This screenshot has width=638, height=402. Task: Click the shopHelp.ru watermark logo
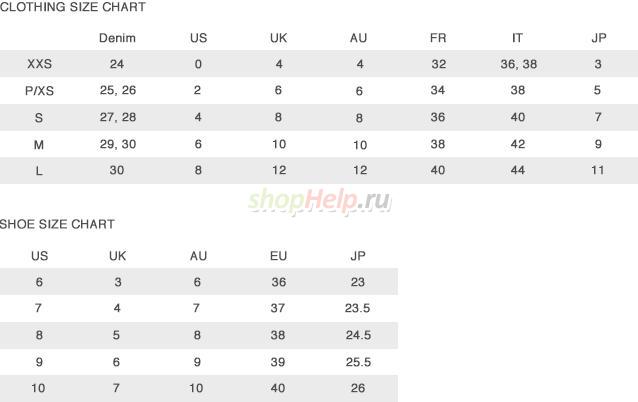click(x=319, y=201)
